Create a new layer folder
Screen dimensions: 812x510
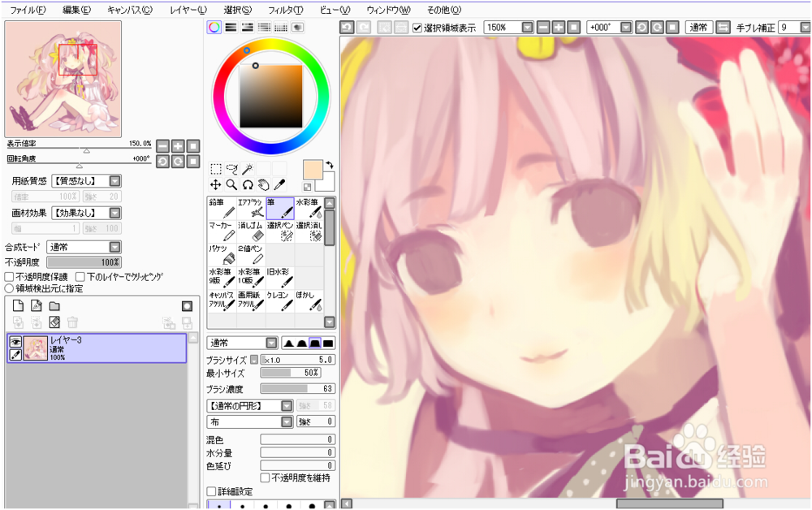point(54,306)
